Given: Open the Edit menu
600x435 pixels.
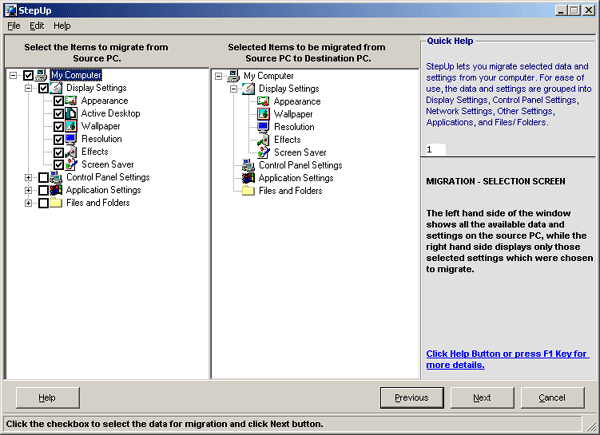Looking at the screenshot, I should pyautogui.click(x=37, y=26).
